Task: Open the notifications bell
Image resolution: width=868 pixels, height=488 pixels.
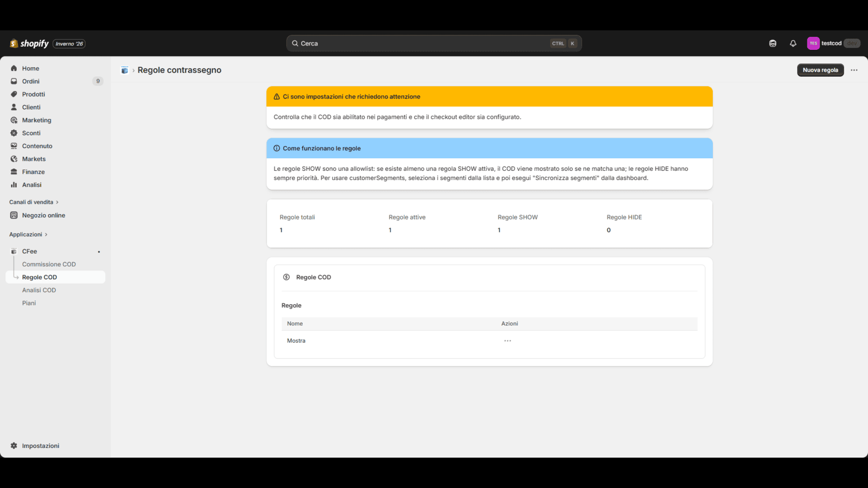Action: [793, 43]
